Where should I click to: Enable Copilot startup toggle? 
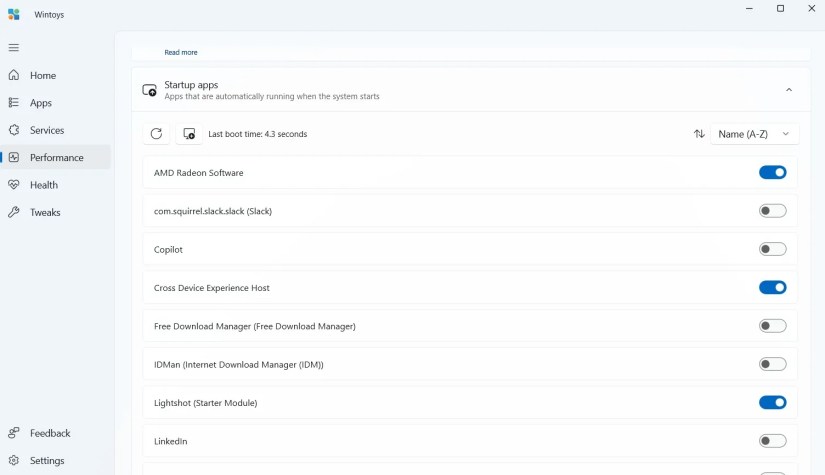coord(772,249)
